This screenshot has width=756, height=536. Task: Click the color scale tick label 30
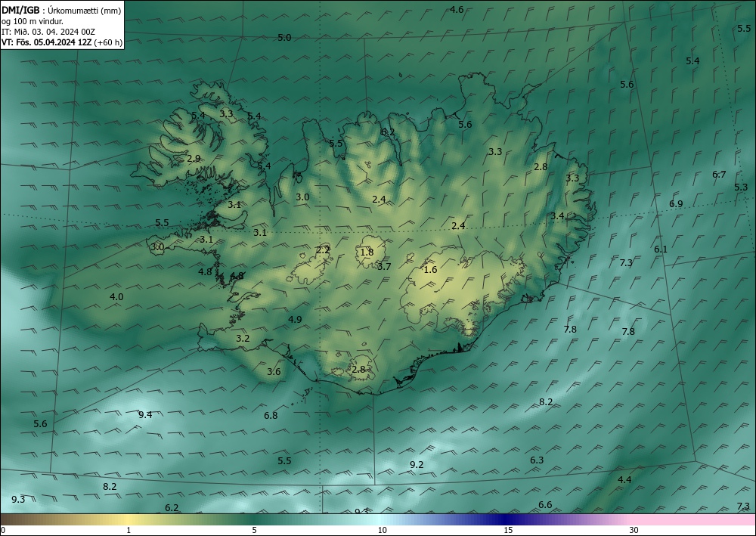click(634, 530)
